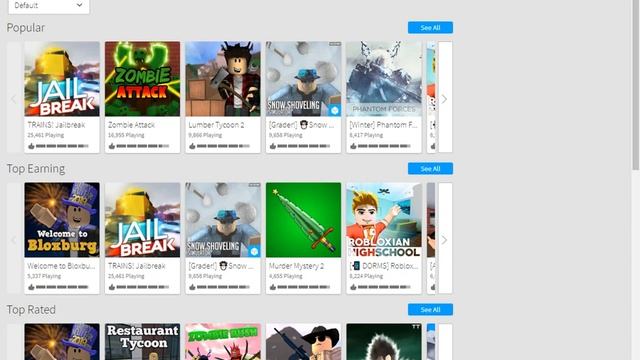Click the door emoji in the [DORMS] Roblox title
The height and width of the screenshot is (360, 640).
tap(356, 266)
